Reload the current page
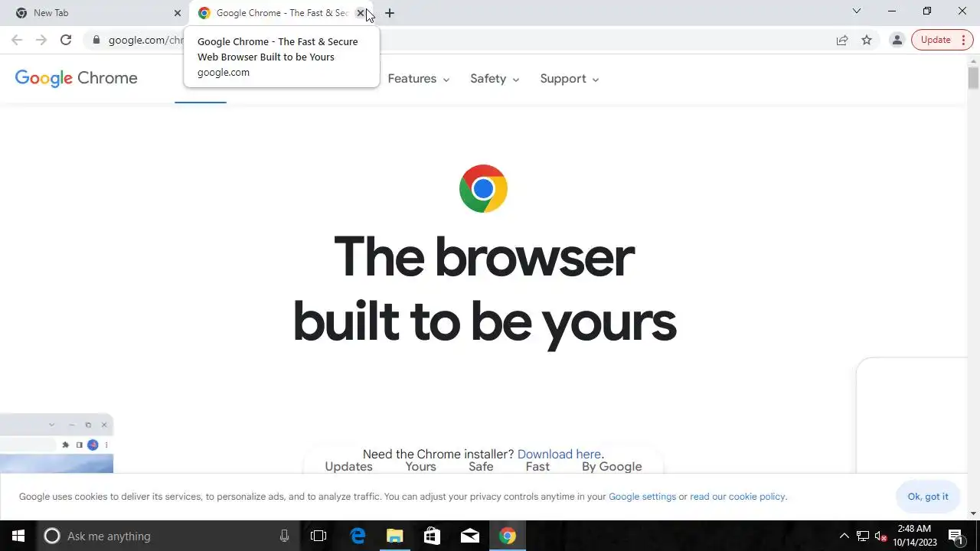The width and height of the screenshot is (980, 551). (66, 40)
